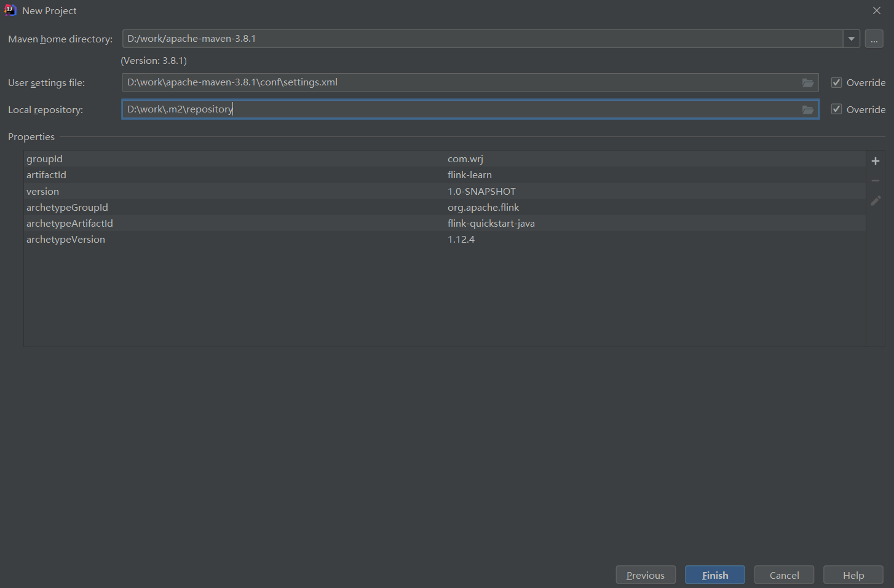The height and width of the screenshot is (588, 894).
Task: Click the Properties section label
Action: click(x=31, y=136)
